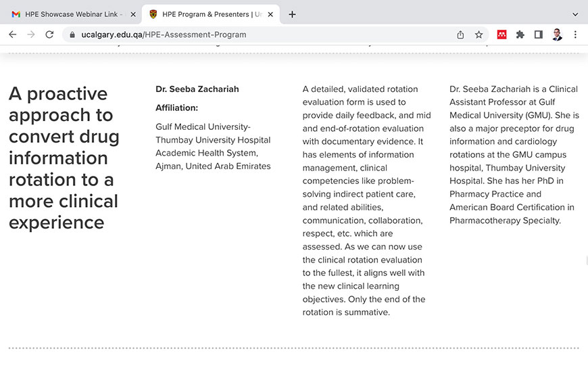Toggle the browser side panel
The width and height of the screenshot is (588, 368).
pyautogui.click(x=539, y=34)
